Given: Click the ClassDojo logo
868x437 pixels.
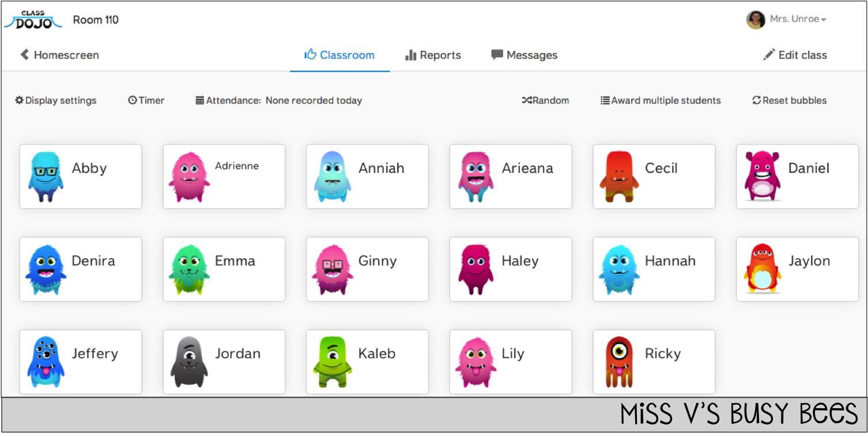Looking at the screenshot, I should 33,18.
